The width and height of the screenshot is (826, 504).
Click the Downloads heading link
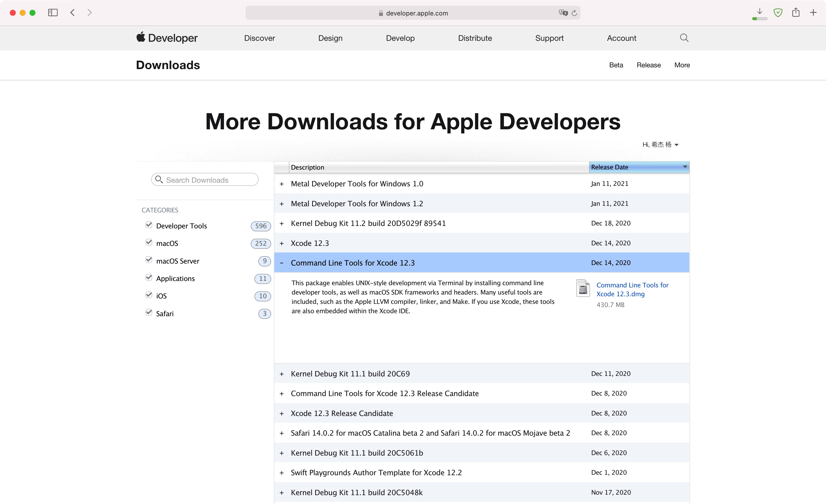[168, 65]
